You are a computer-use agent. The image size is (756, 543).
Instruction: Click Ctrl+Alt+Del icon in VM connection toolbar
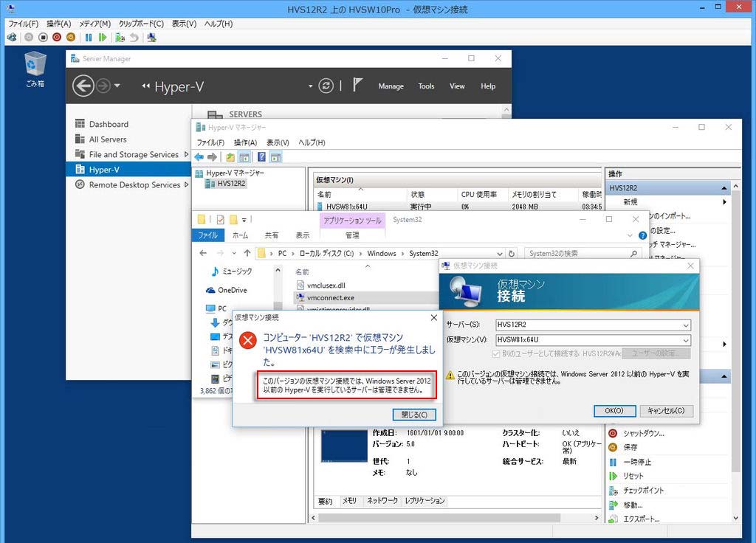point(12,37)
